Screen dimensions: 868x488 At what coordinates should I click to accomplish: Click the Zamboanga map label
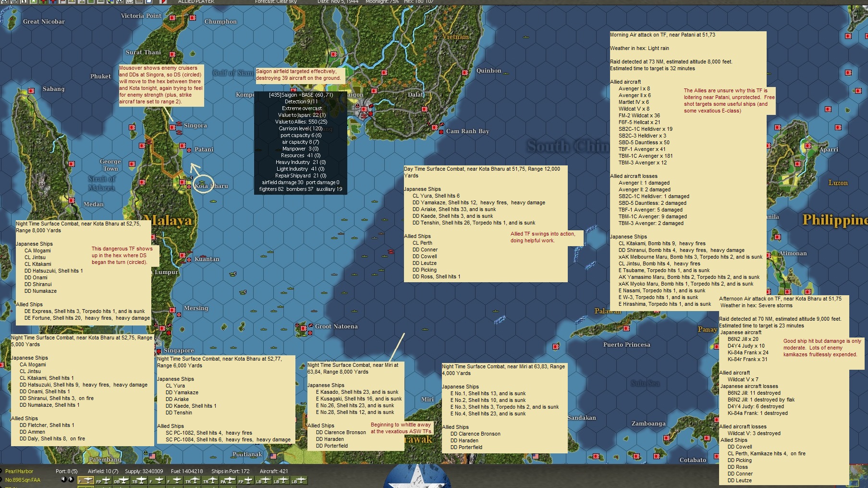[x=648, y=424]
